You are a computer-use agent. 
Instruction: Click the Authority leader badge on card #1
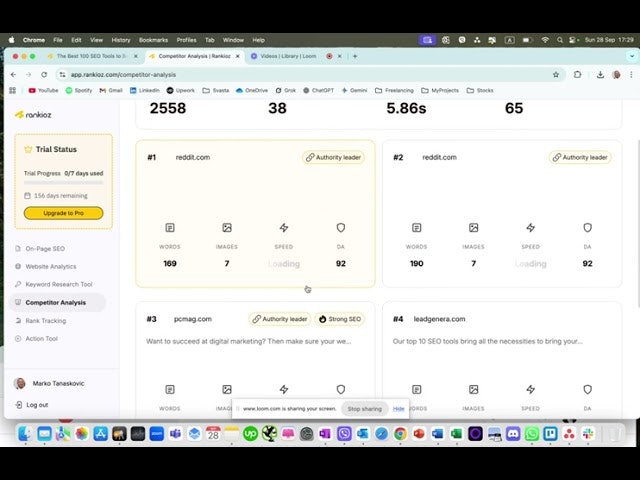pyautogui.click(x=333, y=157)
